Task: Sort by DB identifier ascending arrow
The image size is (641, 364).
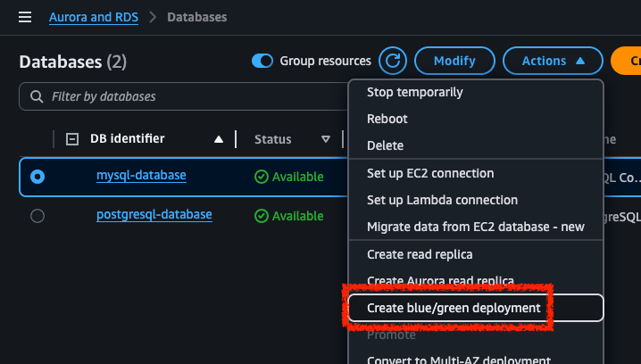Action: (219, 139)
